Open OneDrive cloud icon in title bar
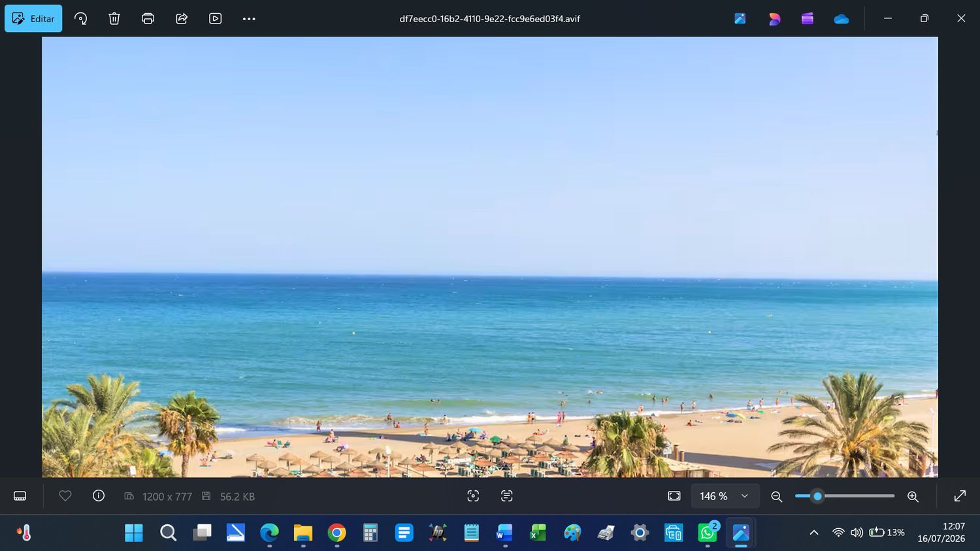The width and height of the screenshot is (980, 551). pos(841,19)
